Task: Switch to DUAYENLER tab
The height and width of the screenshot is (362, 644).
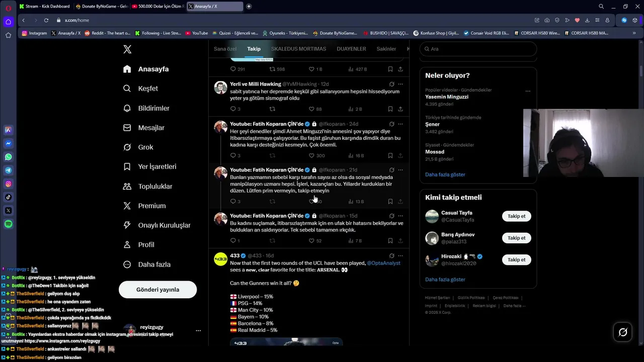Action: point(351,49)
